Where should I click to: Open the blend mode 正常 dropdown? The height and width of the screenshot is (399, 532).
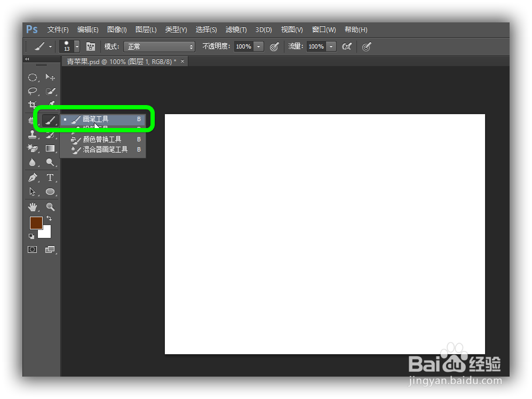[x=159, y=46]
